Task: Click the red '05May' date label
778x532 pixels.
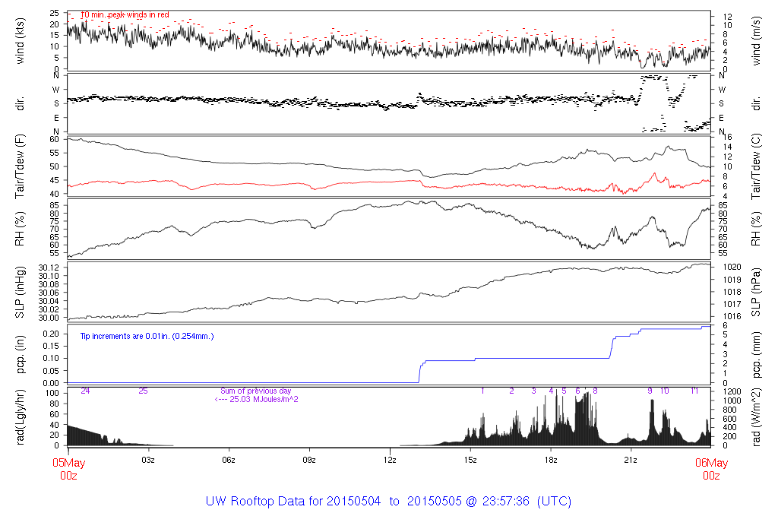Action: point(69,463)
